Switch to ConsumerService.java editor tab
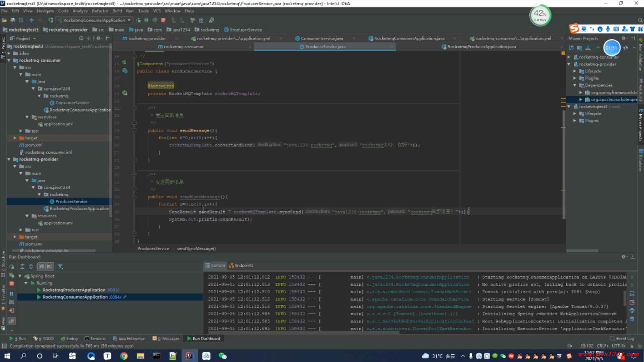 (322, 38)
